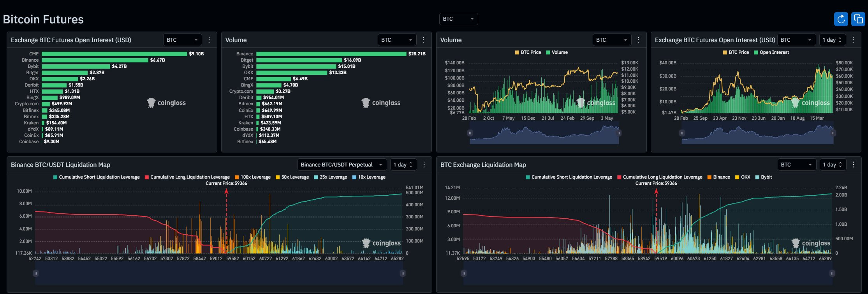Click the "$16.09B" Bitget volume label
868x294 pixels.
point(352,60)
